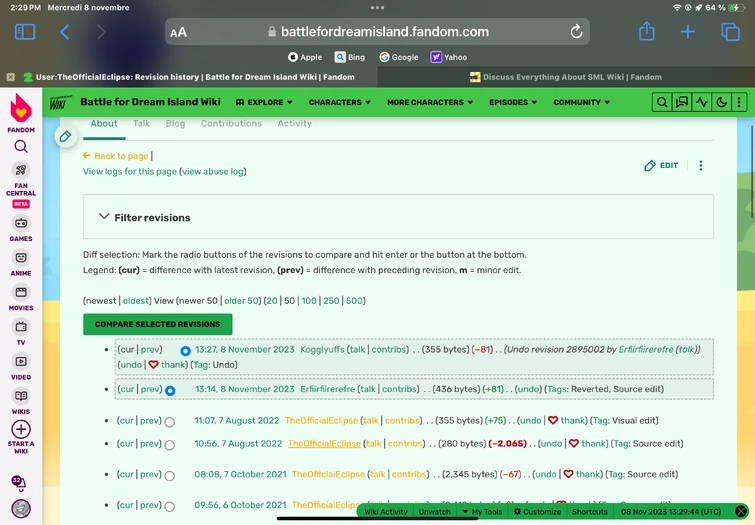Select radio button for 08:08, 7 October 2021 revision
755x525 pixels.
[x=169, y=476]
